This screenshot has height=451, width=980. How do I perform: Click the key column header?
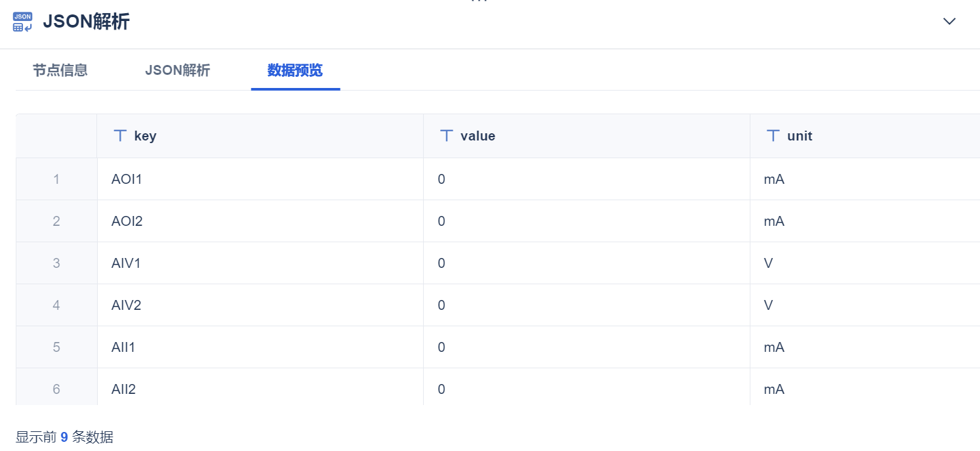pos(145,137)
